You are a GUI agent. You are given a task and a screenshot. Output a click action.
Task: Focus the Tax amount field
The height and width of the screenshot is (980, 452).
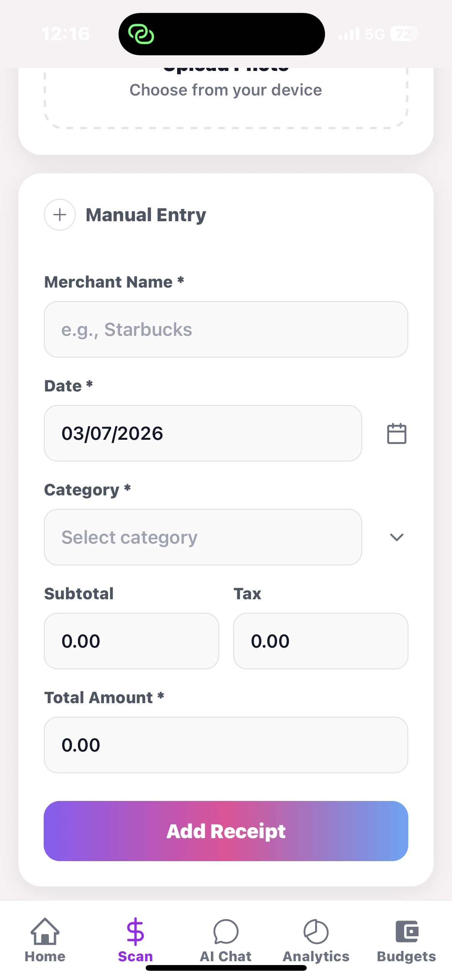click(321, 641)
